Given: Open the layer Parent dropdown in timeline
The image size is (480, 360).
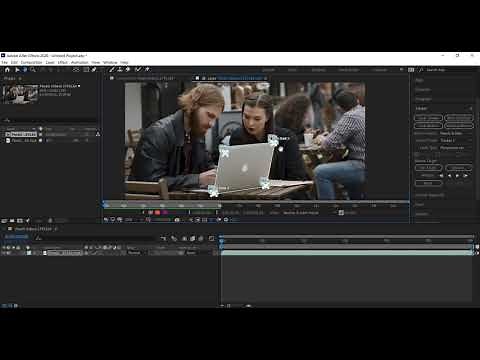Looking at the screenshot, I should 198,253.
